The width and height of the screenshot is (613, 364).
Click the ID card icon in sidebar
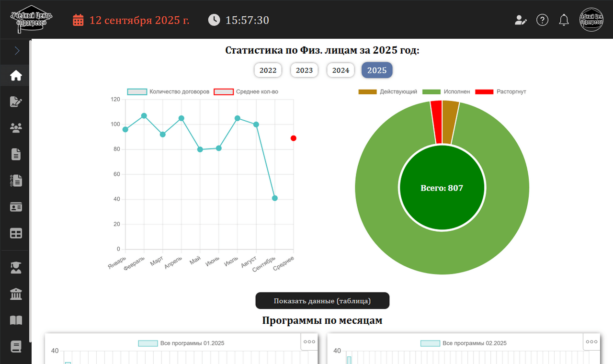(15, 206)
